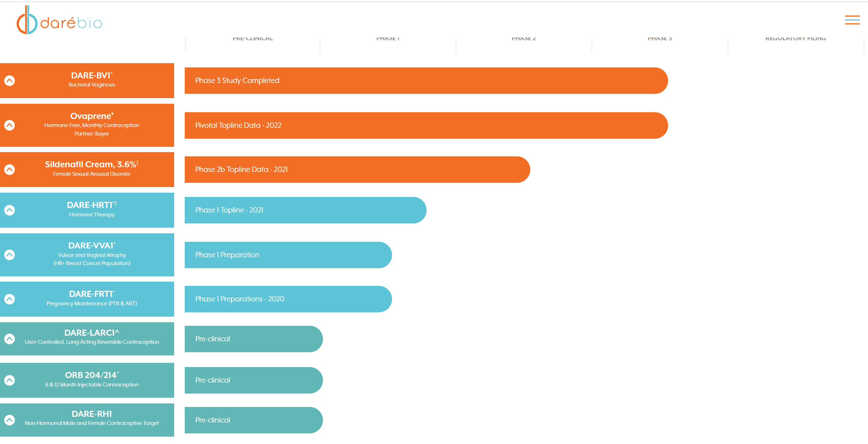The height and width of the screenshot is (444, 868).
Task: Click chevron icon beside DARE-LARC1
Action: [x=10, y=339]
